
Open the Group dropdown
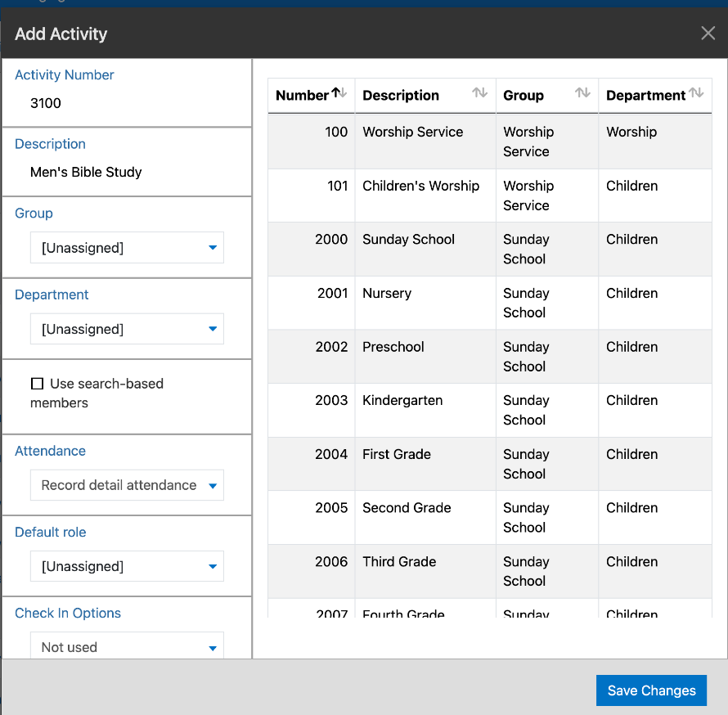(127, 247)
